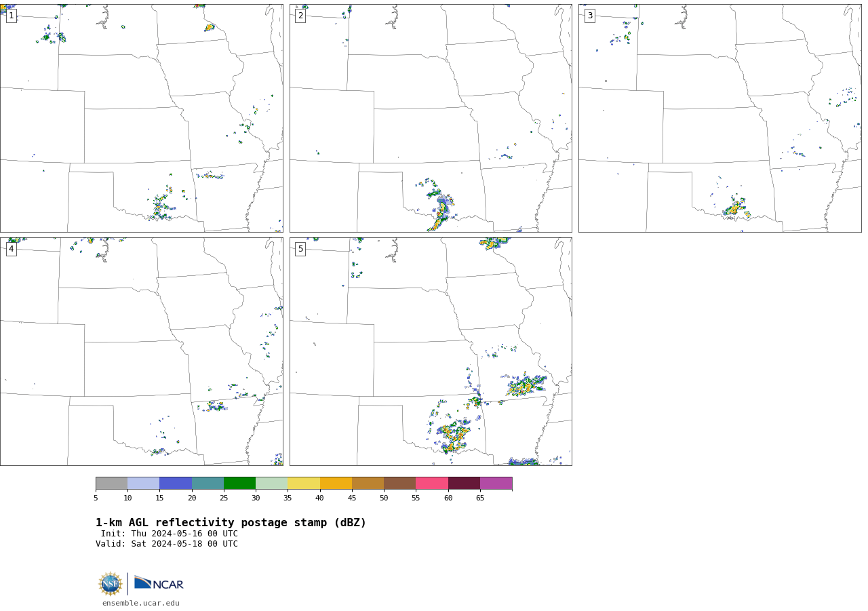Click the colorbar tick label 5
The width and height of the screenshot is (868, 611).
tap(96, 498)
